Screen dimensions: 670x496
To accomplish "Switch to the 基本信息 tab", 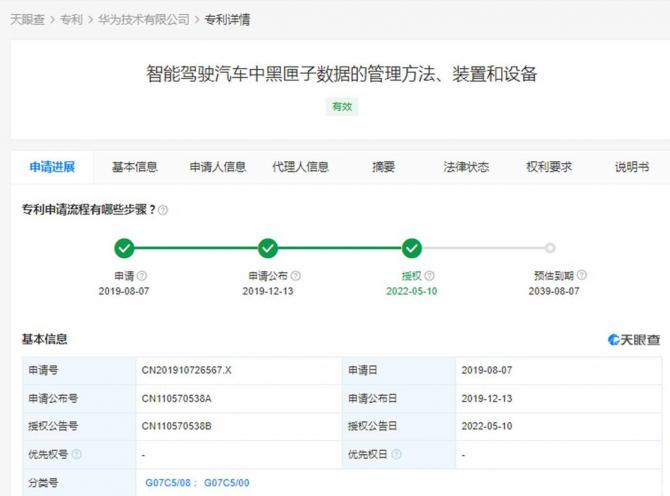I will [x=135, y=167].
